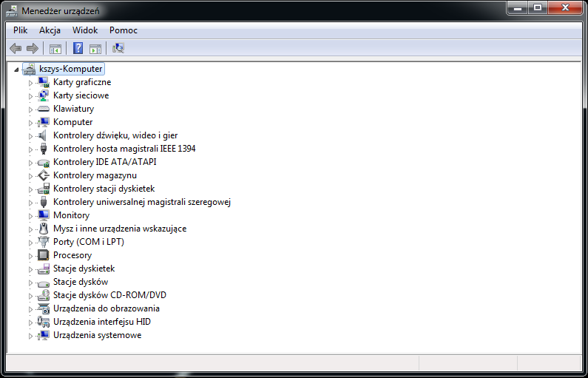Select the Stacje dyskietek label
Image resolution: width=588 pixels, height=378 pixels.
pyautogui.click(x=84, y=269)
